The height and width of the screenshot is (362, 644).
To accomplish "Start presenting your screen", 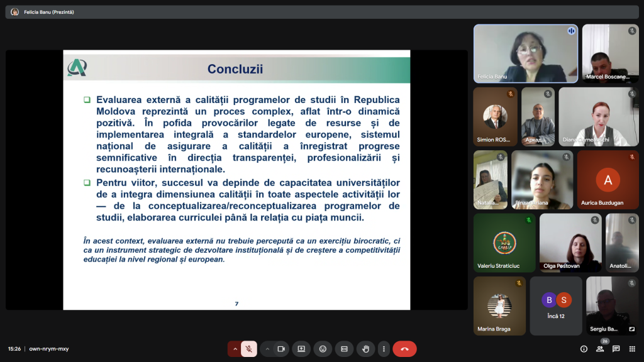I will (x=301, y=349).
